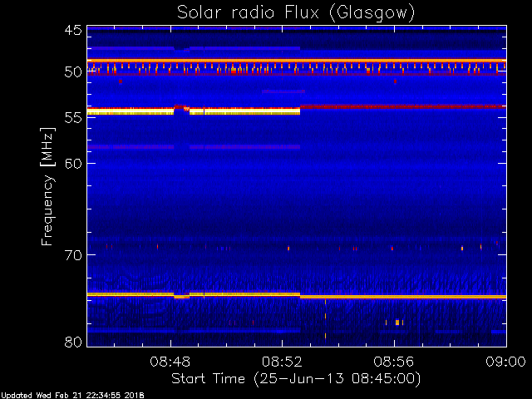Image resolution: width=532 pixels, height=399 pixels.
Task: Click the 45 frequency tick label
Action: point(73,30)
